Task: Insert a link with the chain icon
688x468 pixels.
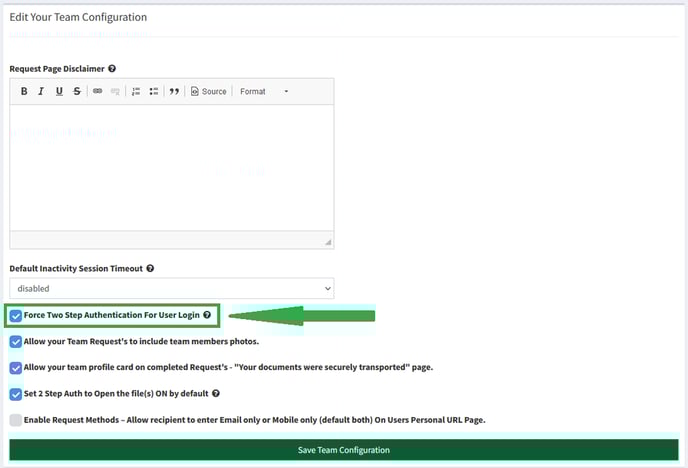Action: (x=97, y=91)
